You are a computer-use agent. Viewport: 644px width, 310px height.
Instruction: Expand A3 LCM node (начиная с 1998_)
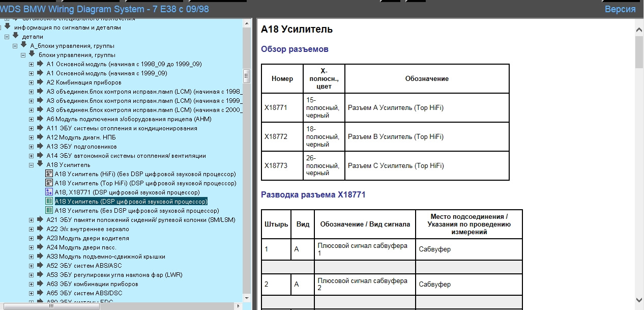32,92
